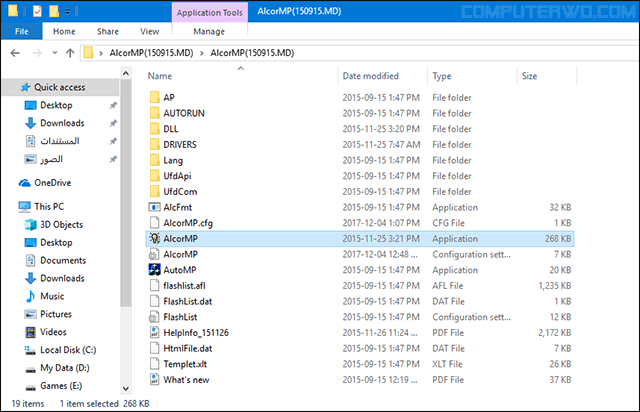Sort files by Name column header

pyautogui.click(x=160, y=76)
